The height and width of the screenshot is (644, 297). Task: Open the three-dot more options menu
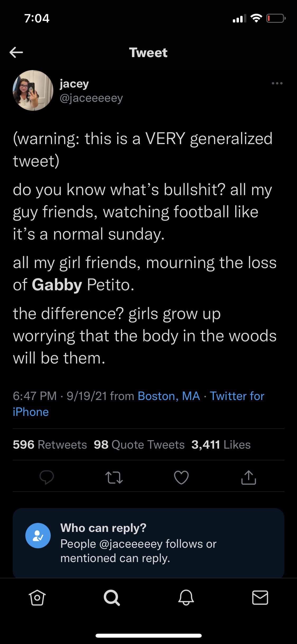(277, 84)
